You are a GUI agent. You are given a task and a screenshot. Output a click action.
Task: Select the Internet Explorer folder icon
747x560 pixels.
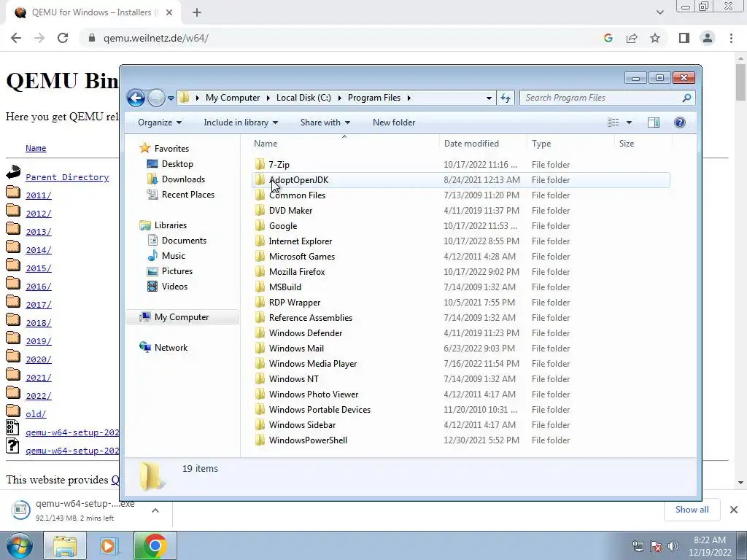click(260, 241)
